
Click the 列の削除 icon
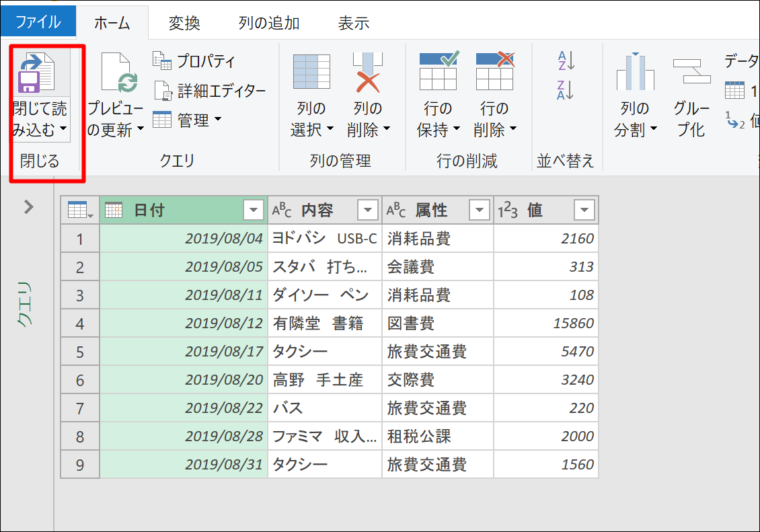[x=368, y=72]
